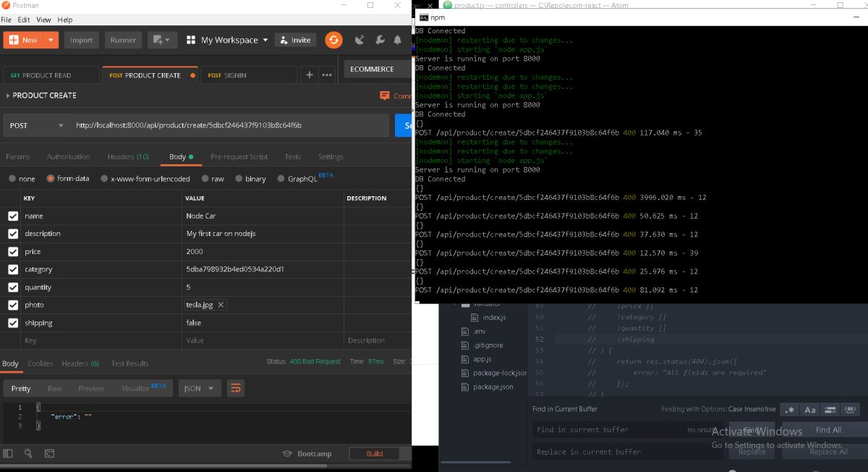Viewport: 868px width, 472px height.
Task: Open the response Cookies tab
Action: point(40,363)
